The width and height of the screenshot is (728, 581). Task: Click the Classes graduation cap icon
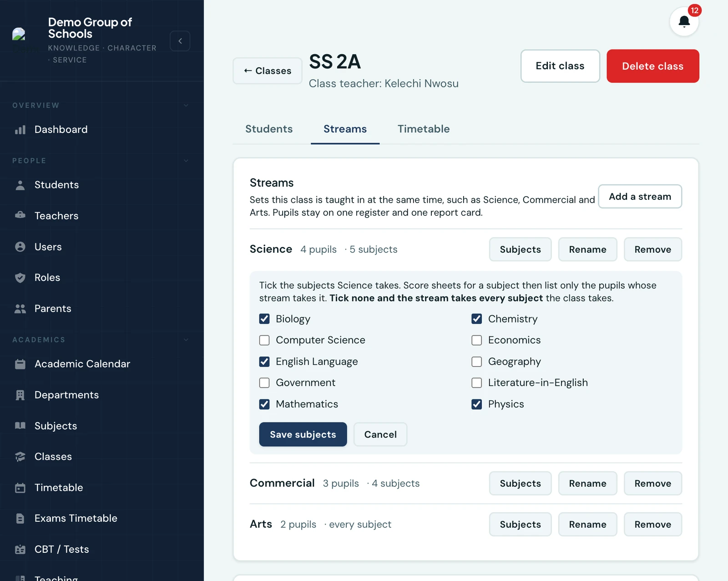20,457
